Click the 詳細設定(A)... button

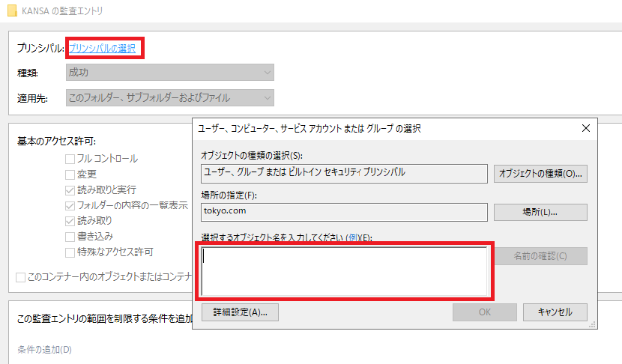tap(240, 312)
